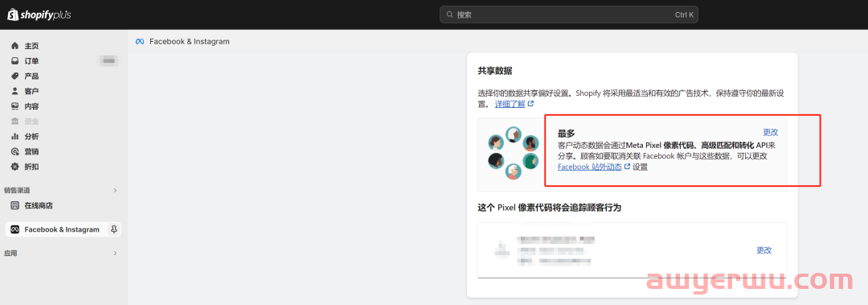This screenshot has width=868, height=305.
Task: Click Meta icon in sidebar channel
Action: (x=15, y=229)
